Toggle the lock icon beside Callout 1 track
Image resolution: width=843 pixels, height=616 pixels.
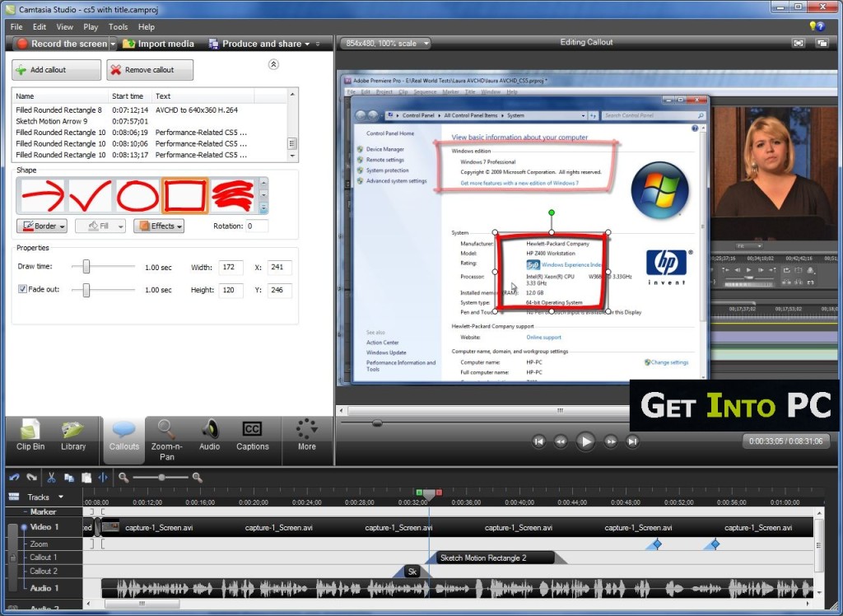tap(13, 558)
